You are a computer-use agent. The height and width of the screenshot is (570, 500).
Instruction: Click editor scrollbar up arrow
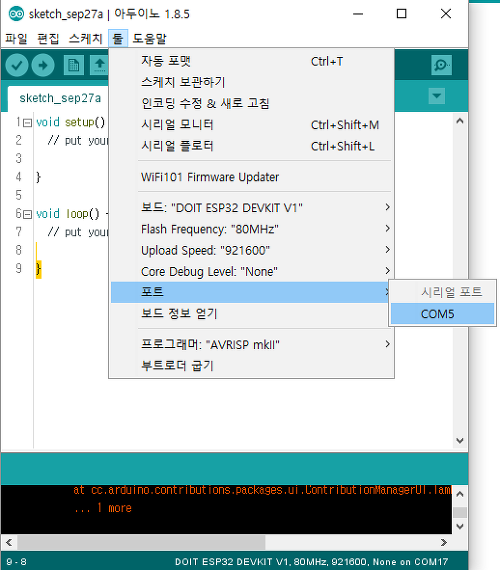[x=460, y=121]
